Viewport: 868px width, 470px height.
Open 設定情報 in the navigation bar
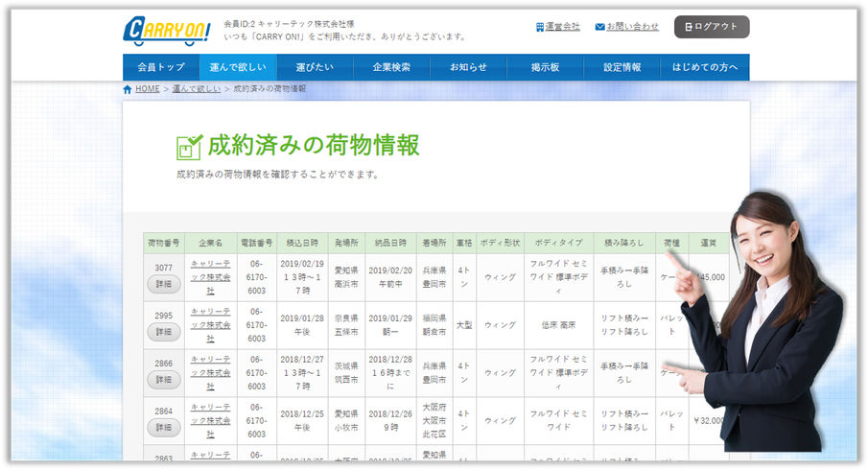tap(622, 67)
